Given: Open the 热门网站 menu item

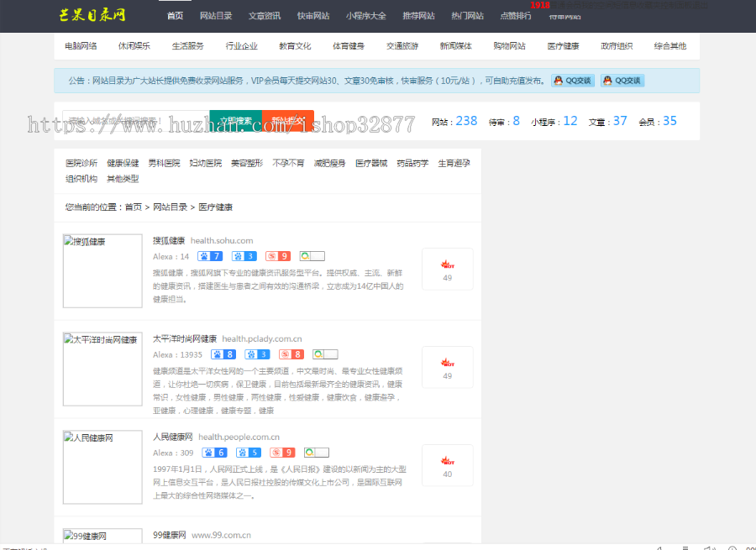Looking at the screenshot, I should tap(467, 16).
